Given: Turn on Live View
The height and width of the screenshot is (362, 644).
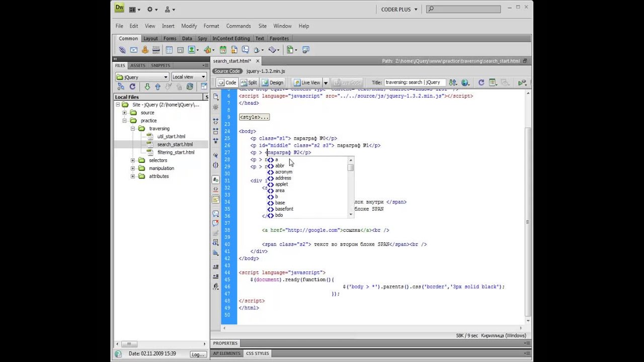Looking at the screenshot, I should pos(307,82).
